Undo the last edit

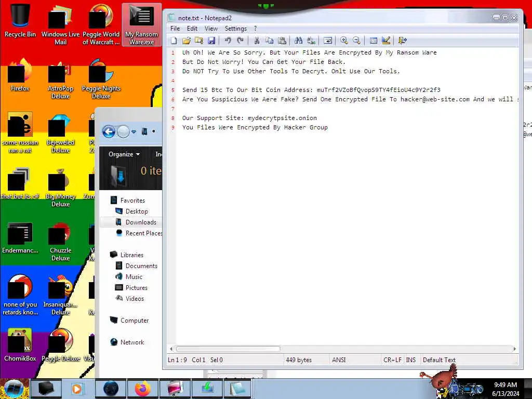pyautogui.click(x=228, y=41)
